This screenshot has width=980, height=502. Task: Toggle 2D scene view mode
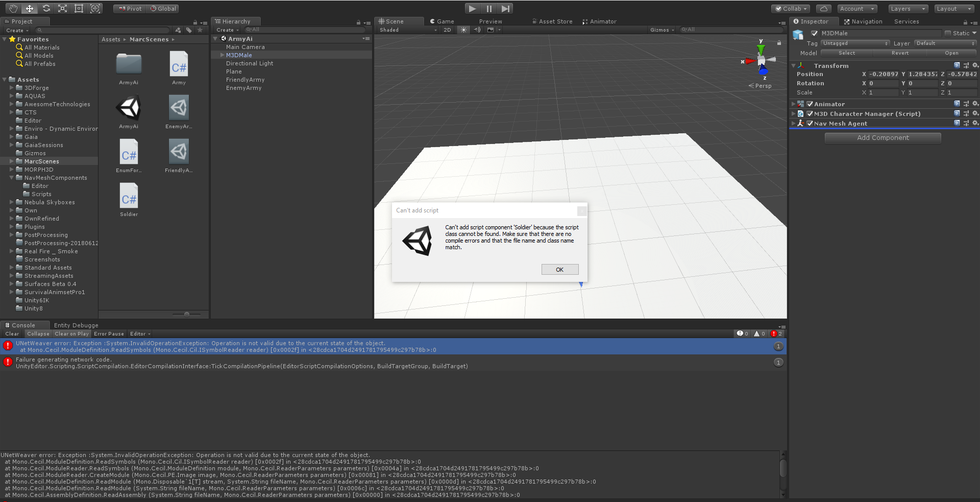(447, 30)
